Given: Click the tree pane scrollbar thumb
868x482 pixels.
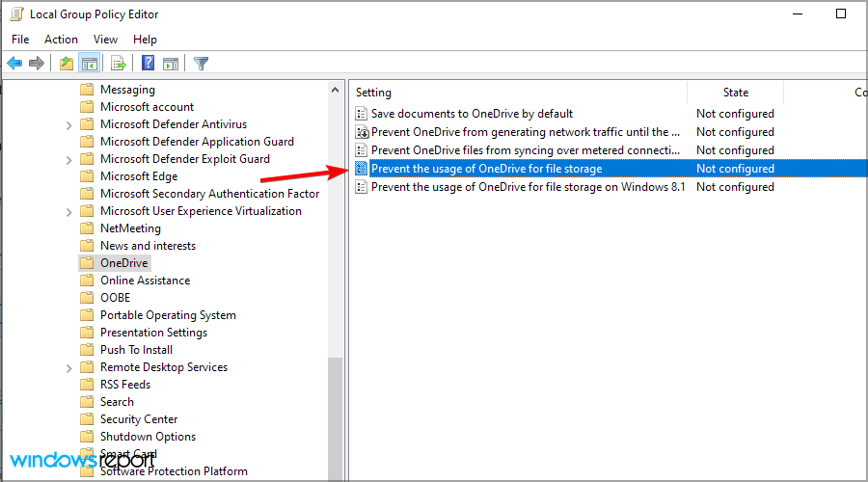Looking at the screenshot, I should tap(335, 419).
